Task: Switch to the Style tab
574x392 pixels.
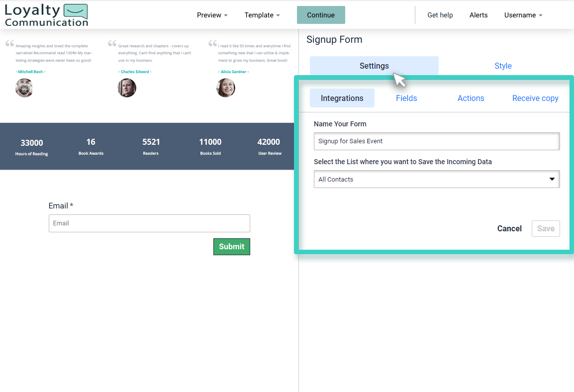Action: 503,66
